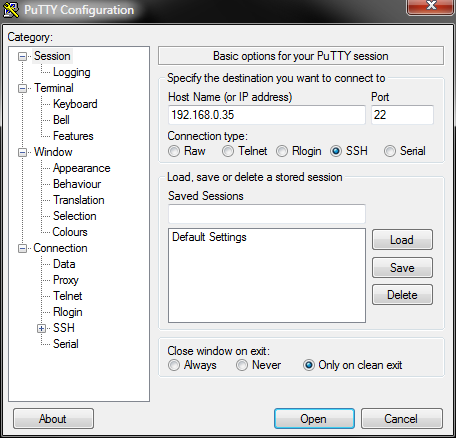Open the Telnet category in tree

[x=68, y=296]
